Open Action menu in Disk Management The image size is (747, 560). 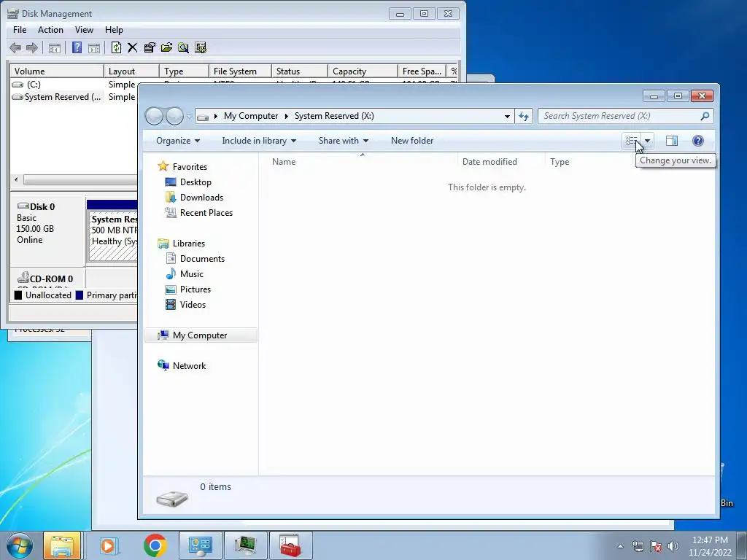click(x=50, y=29)
